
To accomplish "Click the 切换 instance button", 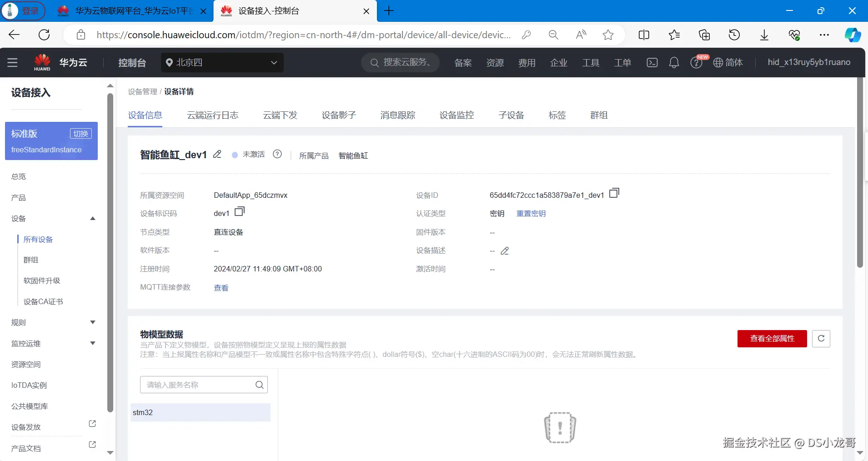I will pos(81,134).
